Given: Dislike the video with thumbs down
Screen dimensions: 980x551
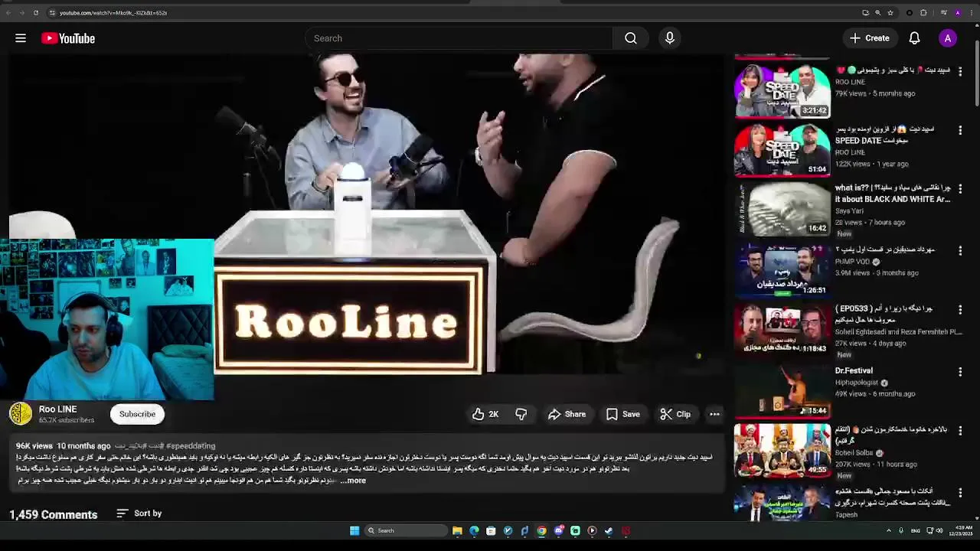Looking at the screenshot, I should 521,414.
